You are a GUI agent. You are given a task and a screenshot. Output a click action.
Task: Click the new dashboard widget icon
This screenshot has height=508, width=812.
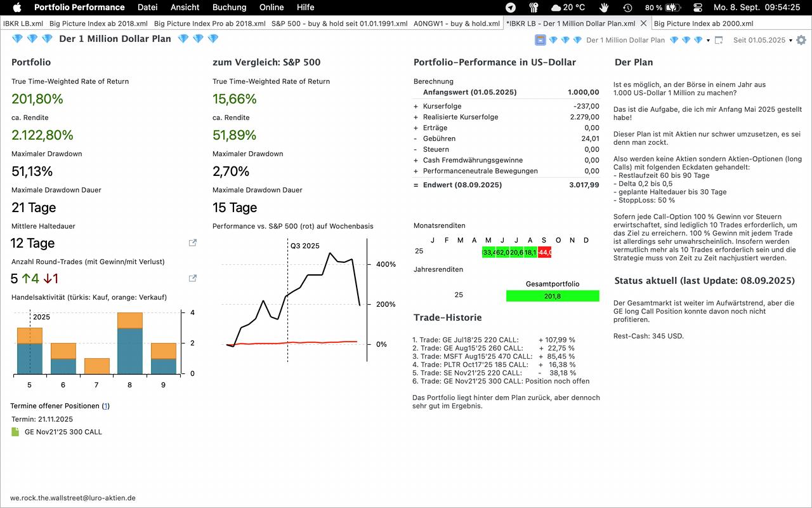click(719, 40)
